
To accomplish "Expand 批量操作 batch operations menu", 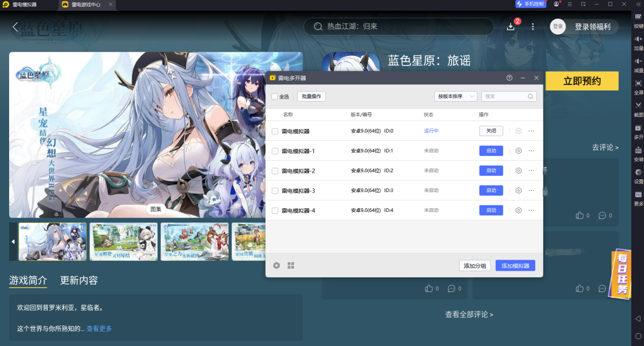I will coord(311,96).
